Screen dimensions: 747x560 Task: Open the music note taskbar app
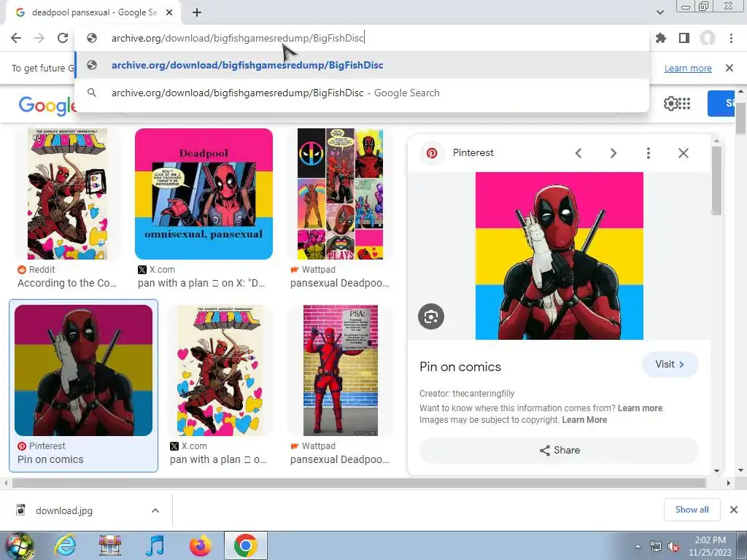155,545
